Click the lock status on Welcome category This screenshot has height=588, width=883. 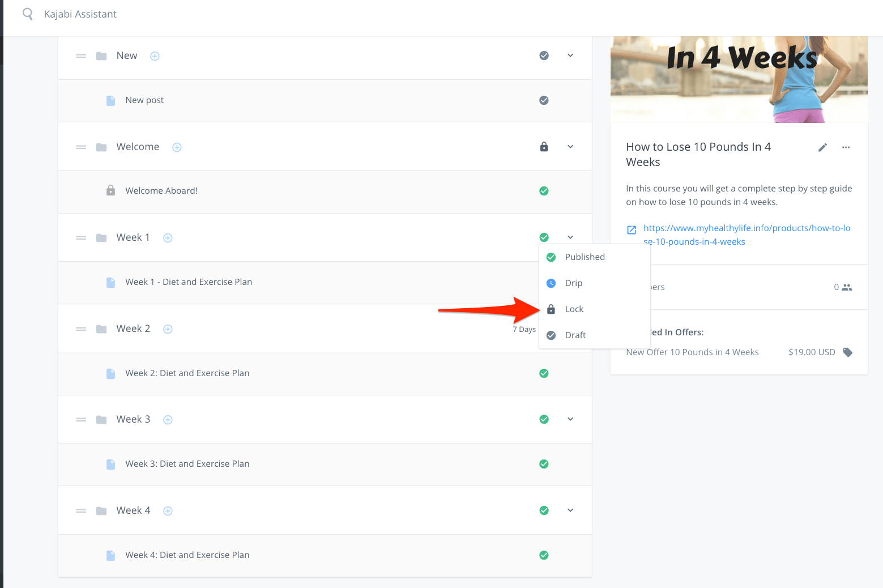click(x=544, y=147)
